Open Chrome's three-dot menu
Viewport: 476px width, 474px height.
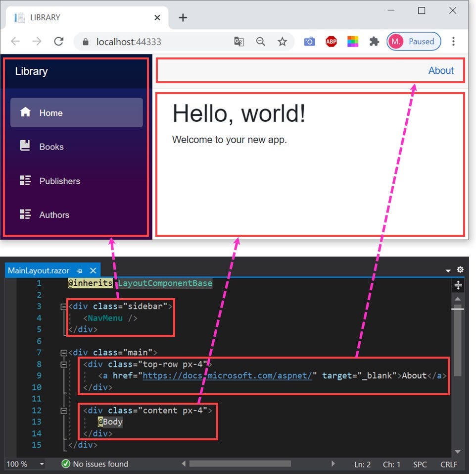coord(454,42)
